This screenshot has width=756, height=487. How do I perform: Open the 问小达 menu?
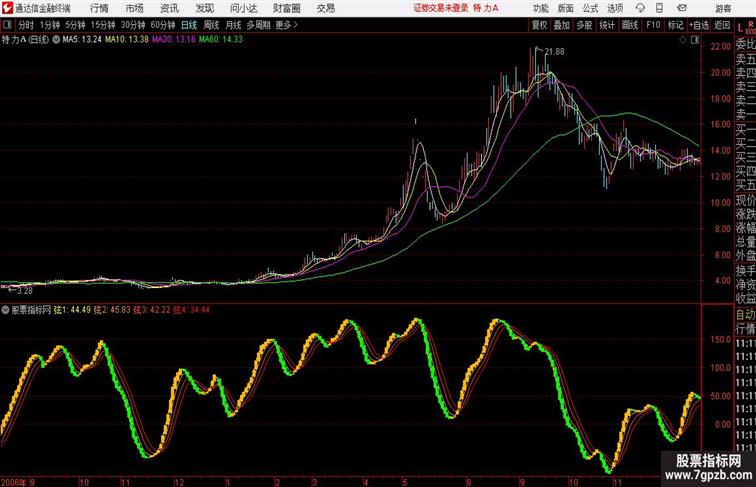pyautogui.click(x=243, y=8)
